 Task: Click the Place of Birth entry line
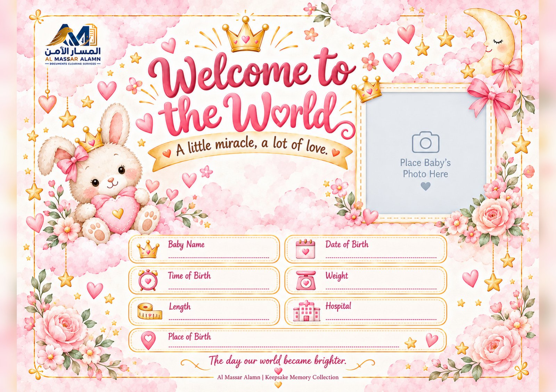pyautogui.click(x=284, y=347)
